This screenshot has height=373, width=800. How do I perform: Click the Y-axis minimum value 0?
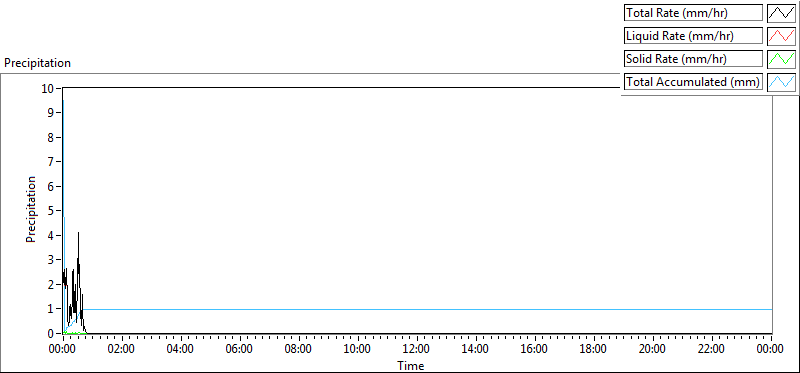(x=51, y=334)
